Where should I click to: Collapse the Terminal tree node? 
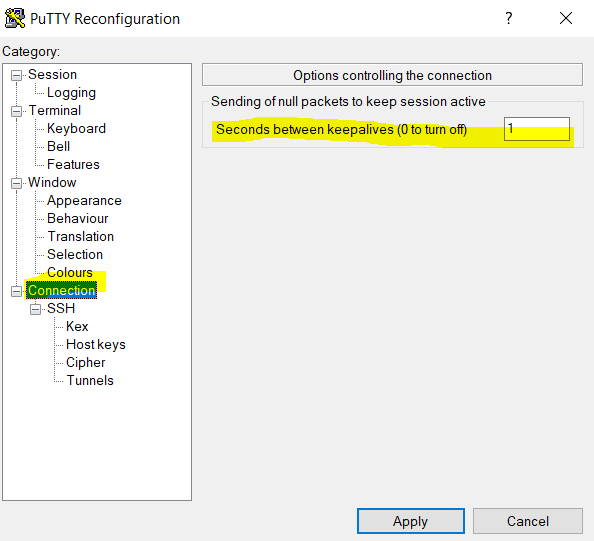16,111
